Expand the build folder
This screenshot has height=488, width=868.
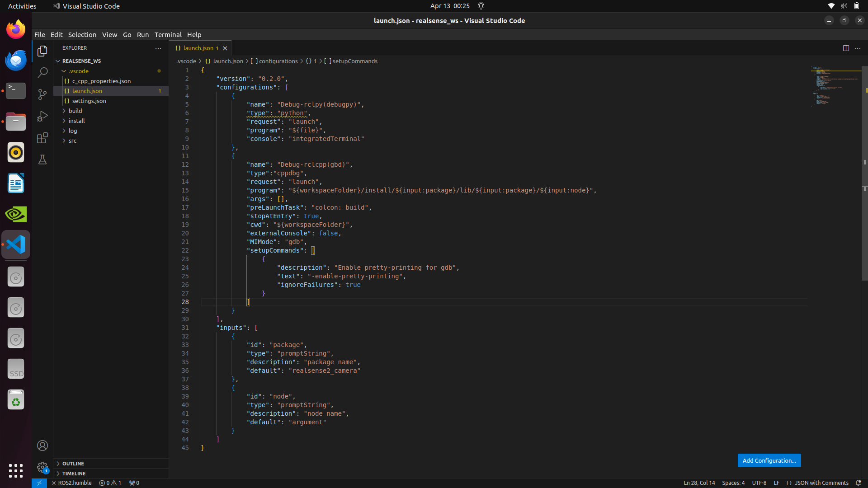111,111
